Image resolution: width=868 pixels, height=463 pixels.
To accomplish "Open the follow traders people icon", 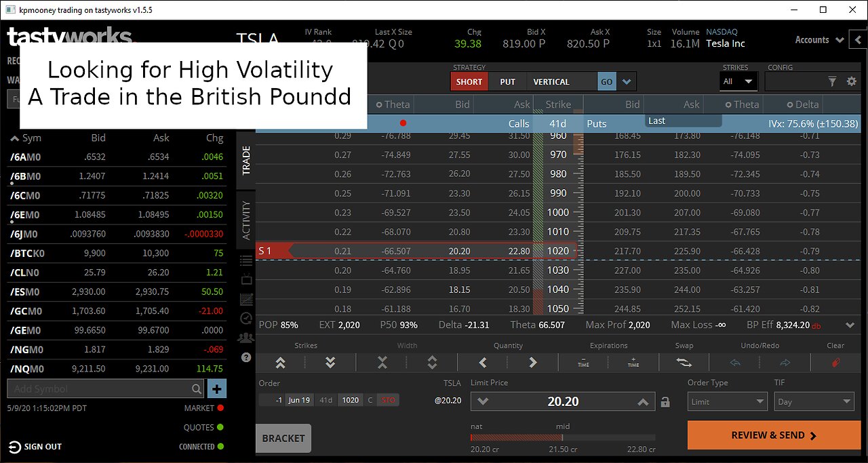I will (246, 338).
